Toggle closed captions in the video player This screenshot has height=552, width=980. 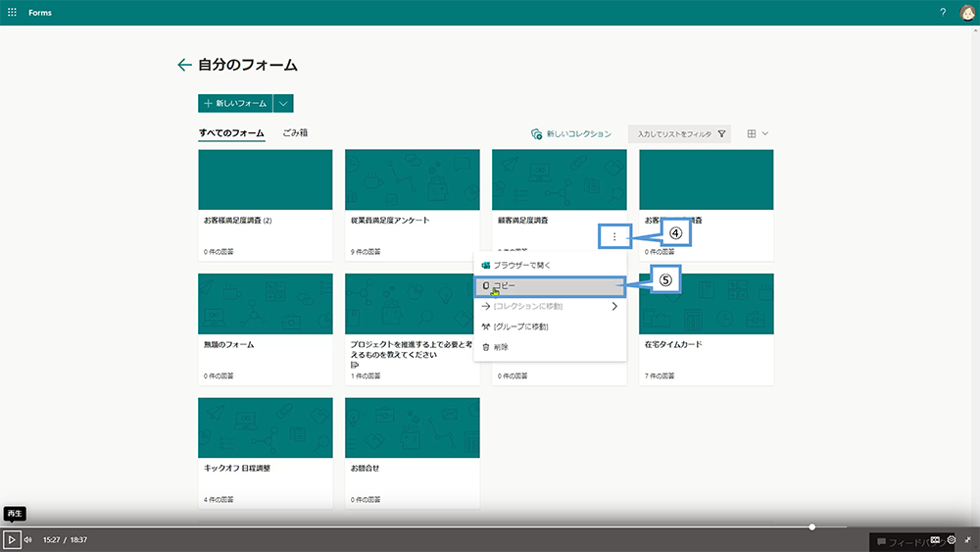point(935,539)
